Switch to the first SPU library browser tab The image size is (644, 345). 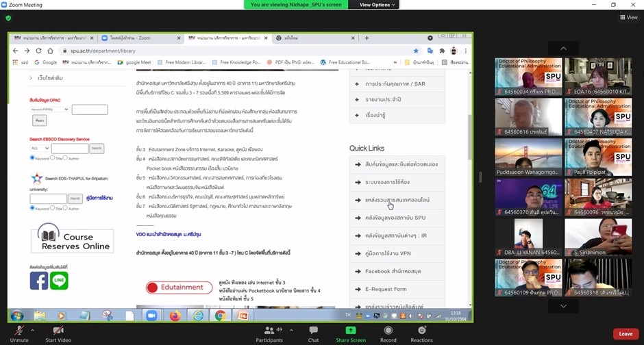point(53,38)
